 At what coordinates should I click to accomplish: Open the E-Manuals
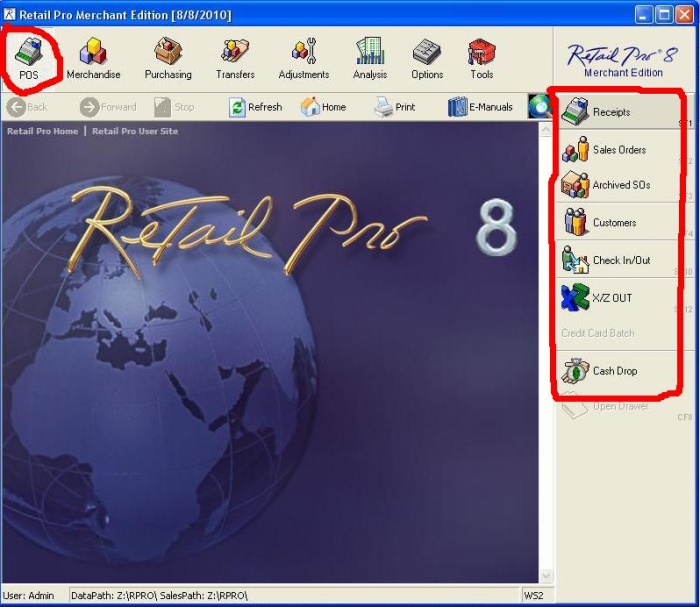click(480, 107)
